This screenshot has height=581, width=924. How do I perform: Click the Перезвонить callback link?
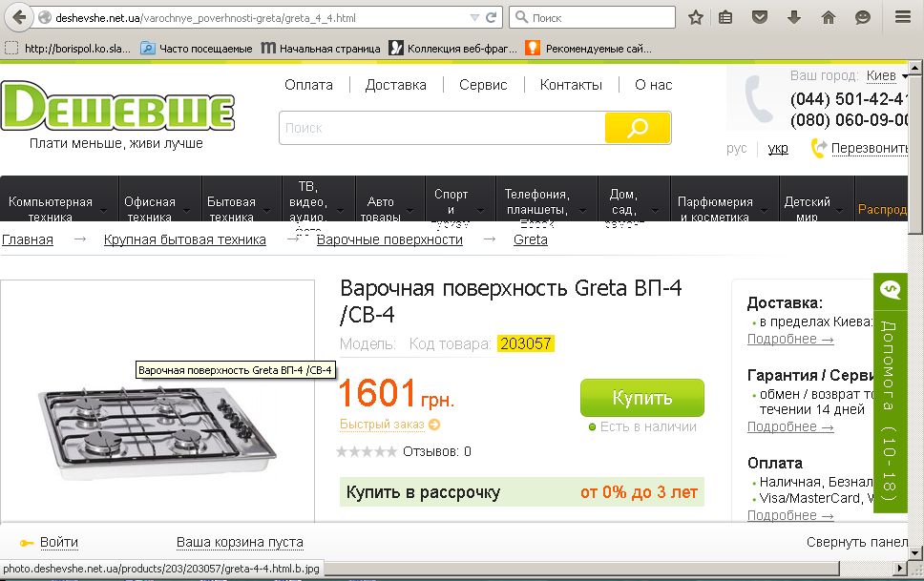pos(870,148)
